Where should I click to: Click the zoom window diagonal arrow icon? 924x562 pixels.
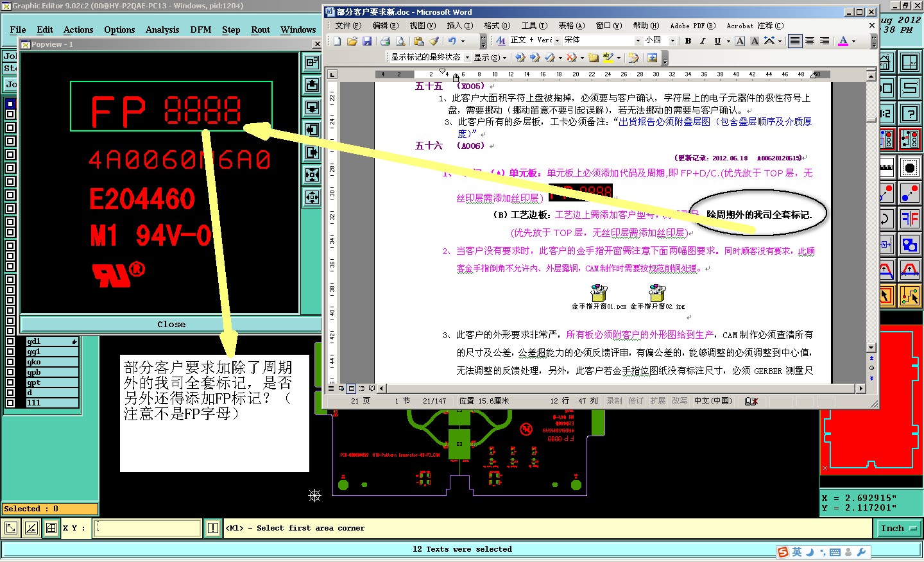(11, 528)
